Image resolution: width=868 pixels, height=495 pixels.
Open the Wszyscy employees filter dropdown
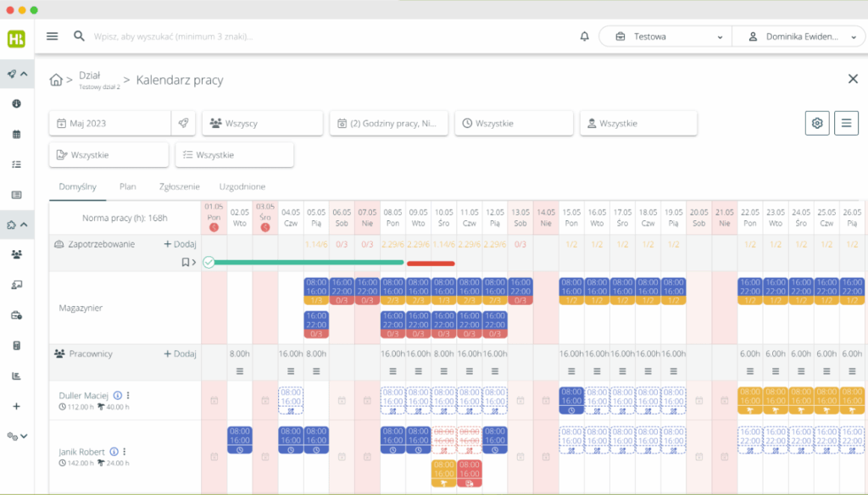pos(262,123)
